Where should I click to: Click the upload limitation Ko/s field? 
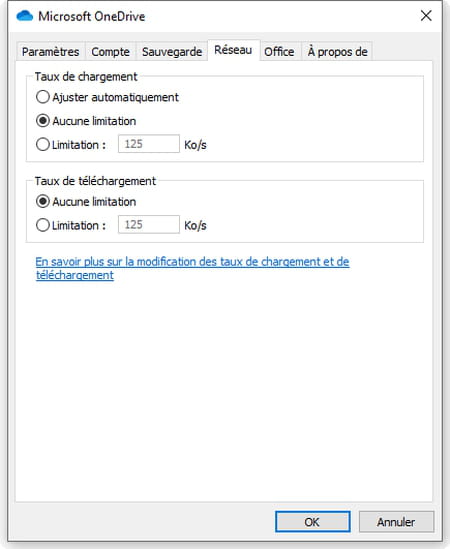pyautogui.click(x=149, y=144)
